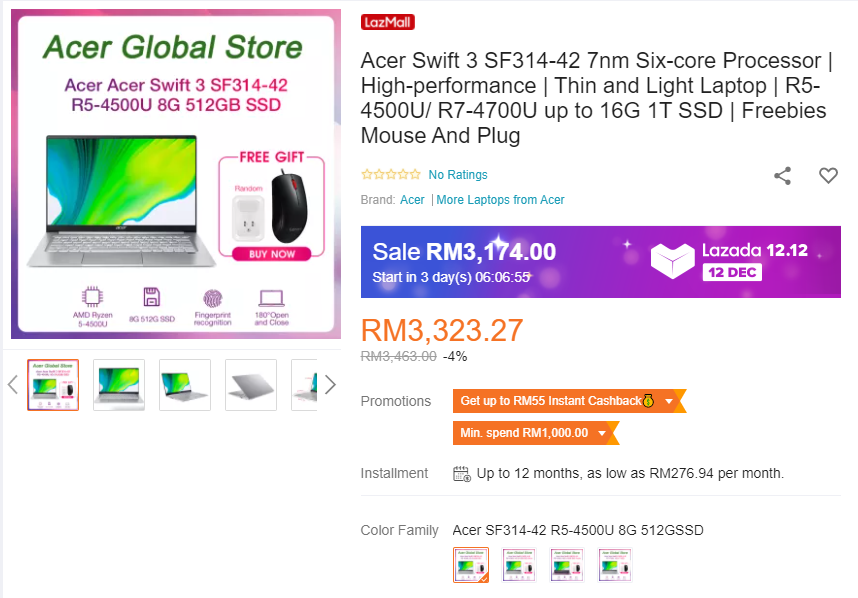
Task: Show previous product thumbnails with left arrow
Action: coord(13,385)
